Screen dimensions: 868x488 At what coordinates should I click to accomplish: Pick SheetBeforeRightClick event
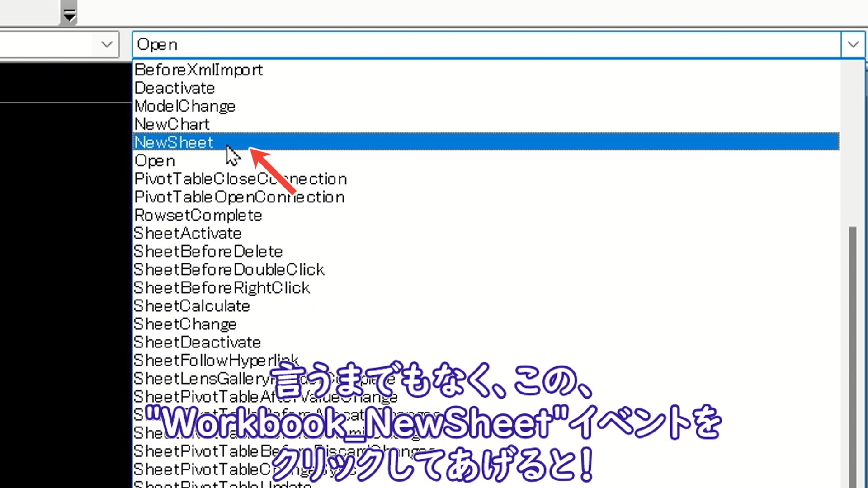tap(222, 288)
